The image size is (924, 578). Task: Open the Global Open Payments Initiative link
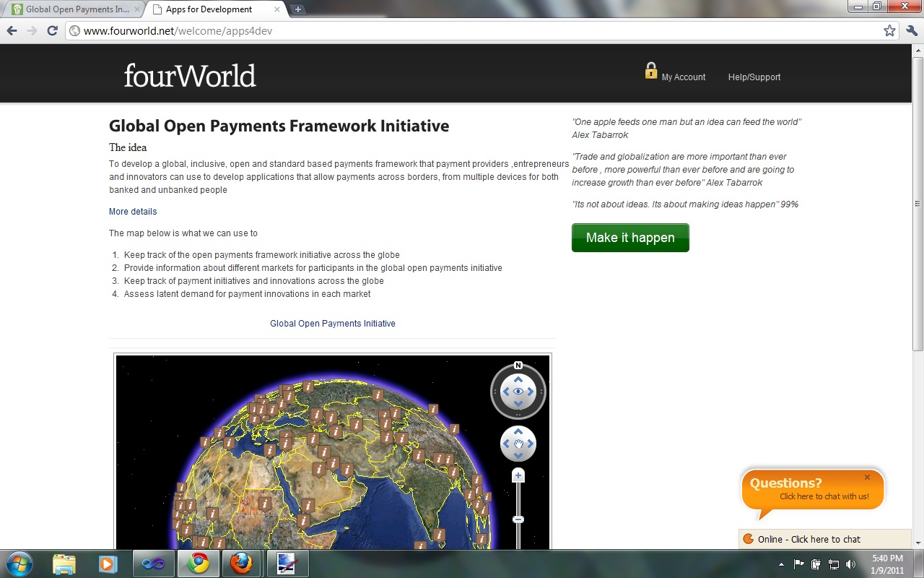(333, 324)
